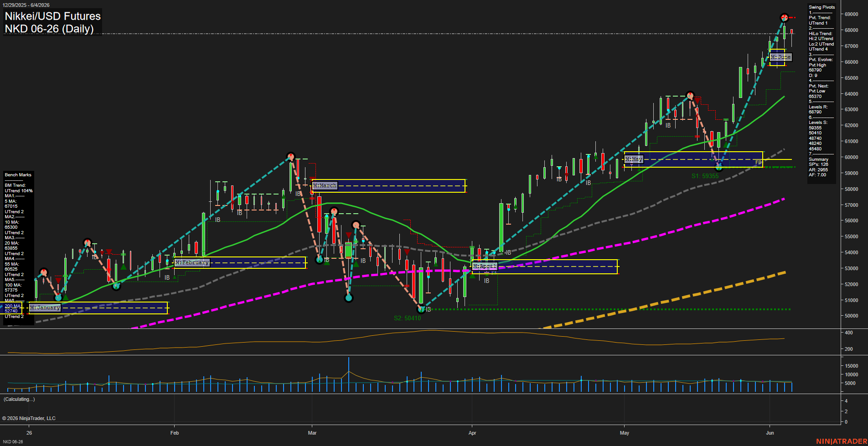Click the 20 MA value 63855
The height and width of the screenshot is (446, 868).
pyautogui.click(x=11, y=248)
